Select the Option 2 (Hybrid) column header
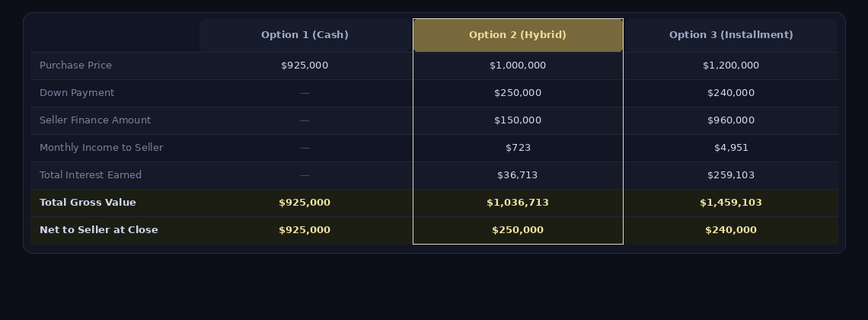This screenshot has width=868, height=320. 518,35
